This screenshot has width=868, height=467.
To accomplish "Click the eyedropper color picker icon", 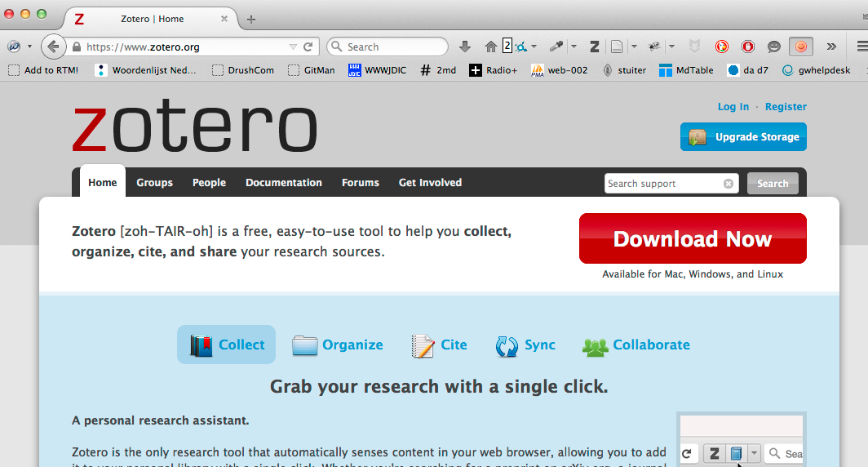I will (x=557, y=47).
